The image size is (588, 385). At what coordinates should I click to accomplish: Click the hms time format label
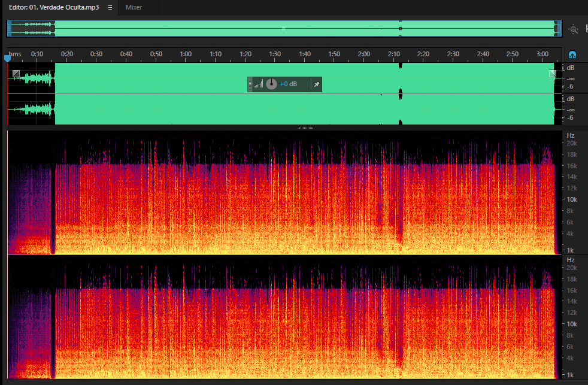(x=15, y=54)
